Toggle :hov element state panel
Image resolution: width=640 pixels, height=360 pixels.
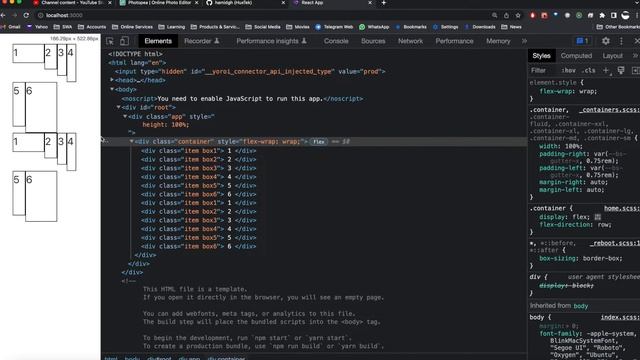pyautogui.click(x=568, y=70)
